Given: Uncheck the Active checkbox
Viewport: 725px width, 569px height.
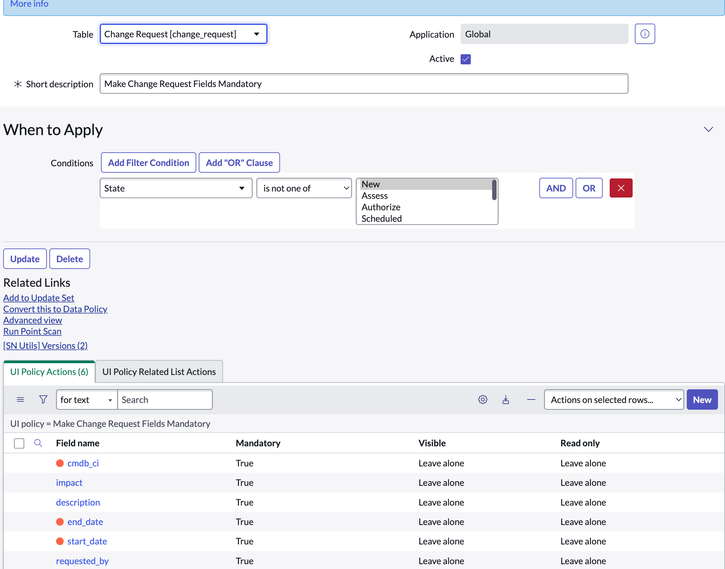Looking at the screenshot, I should [466, 59].
